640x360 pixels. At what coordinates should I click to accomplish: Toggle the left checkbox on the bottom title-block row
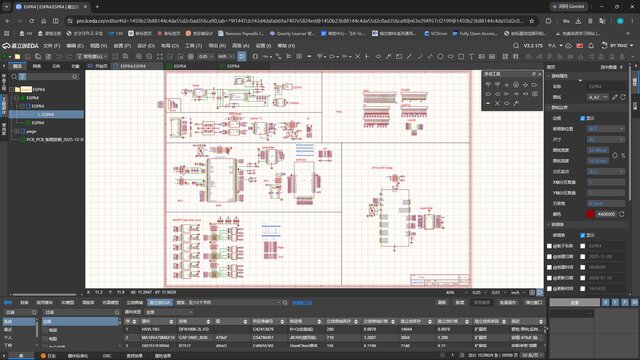point(549,289)
